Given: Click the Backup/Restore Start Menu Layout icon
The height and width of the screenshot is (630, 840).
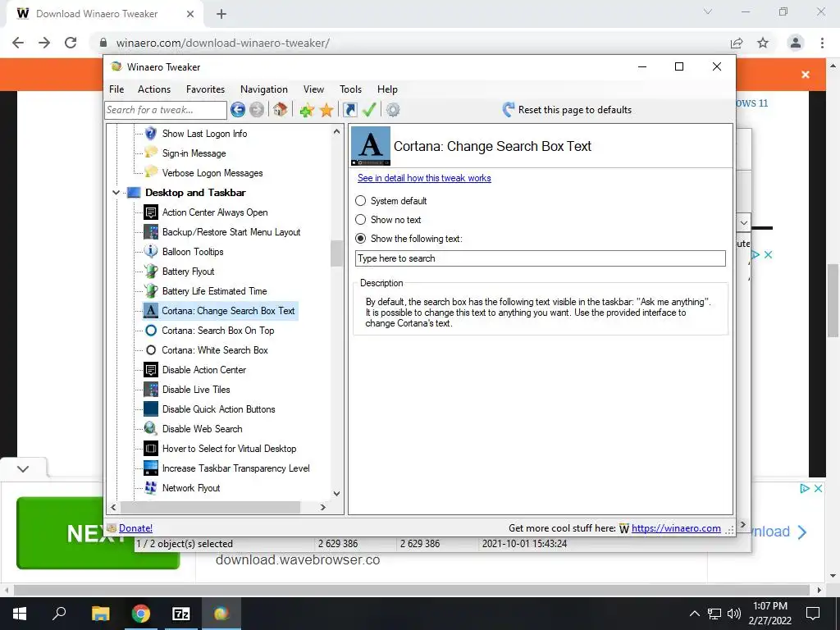Looking at the screenshot, I should point(151,232).
